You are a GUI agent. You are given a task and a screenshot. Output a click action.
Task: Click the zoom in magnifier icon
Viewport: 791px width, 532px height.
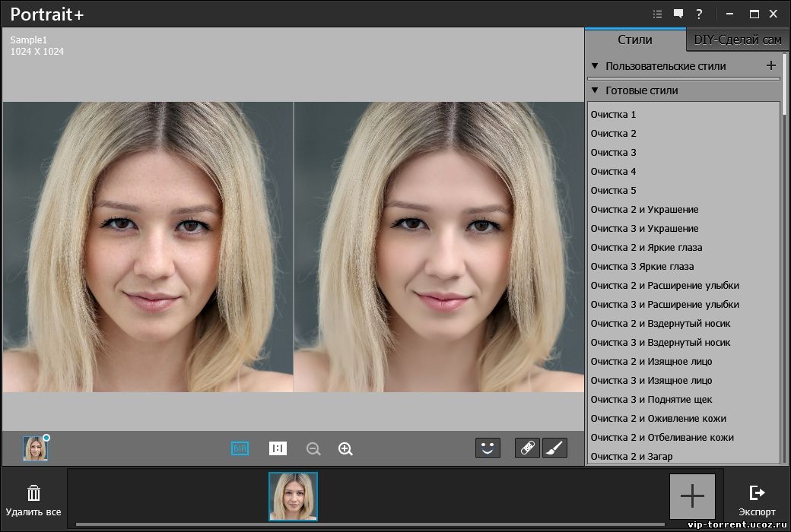tap(345, 449)
